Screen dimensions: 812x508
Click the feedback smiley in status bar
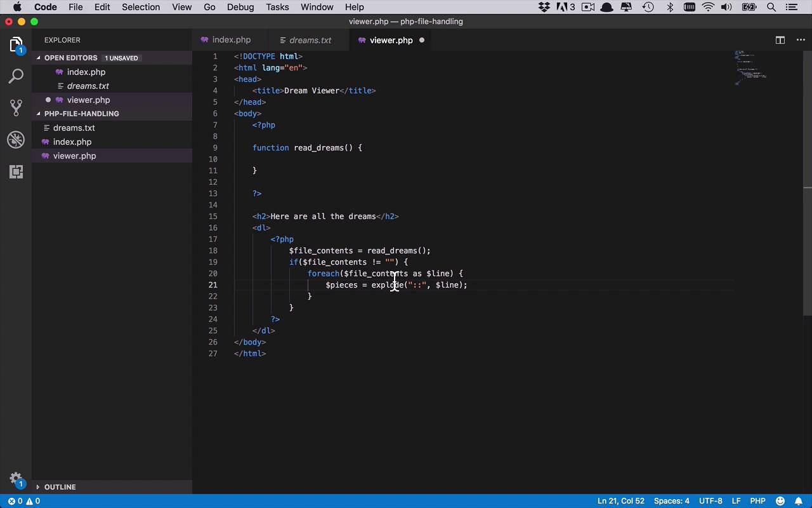click(780, 501)
